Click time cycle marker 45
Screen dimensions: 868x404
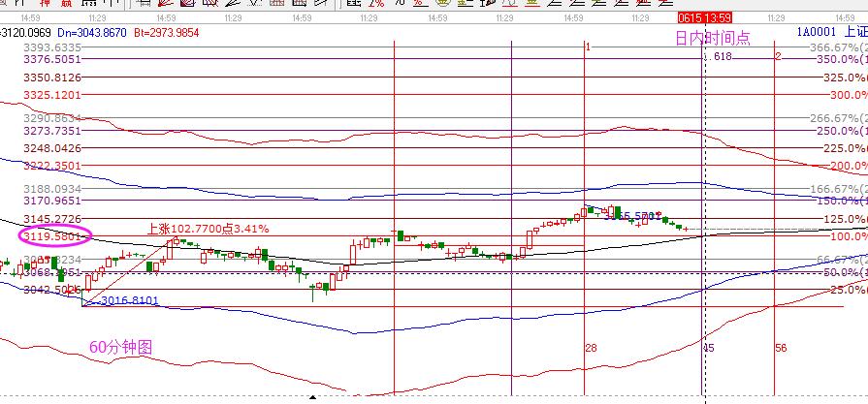click(x=709, y=347)
